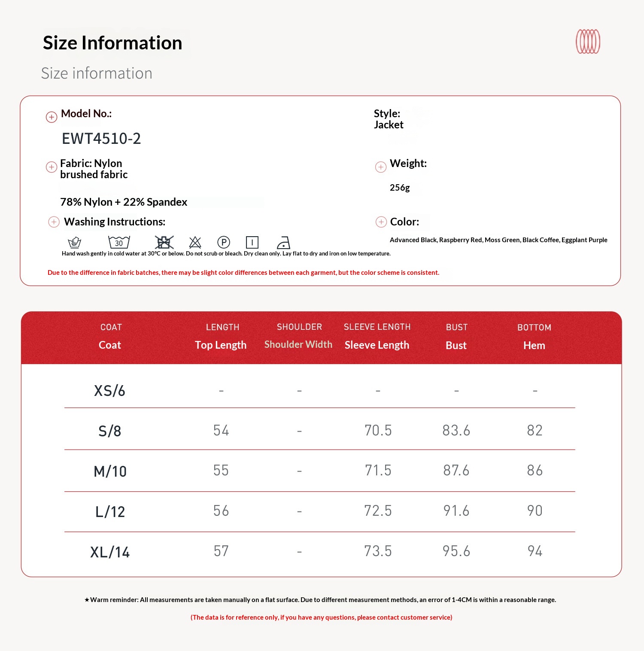The image size is (644, 651).
Task: Expand the Weight plus icon
Action: [381, 167]
